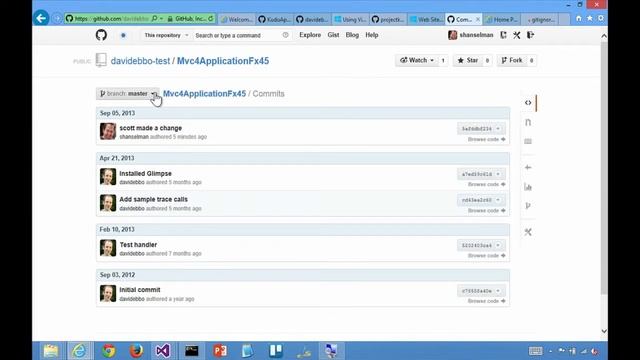Open Firefox from the taskbar

point(136,351)
